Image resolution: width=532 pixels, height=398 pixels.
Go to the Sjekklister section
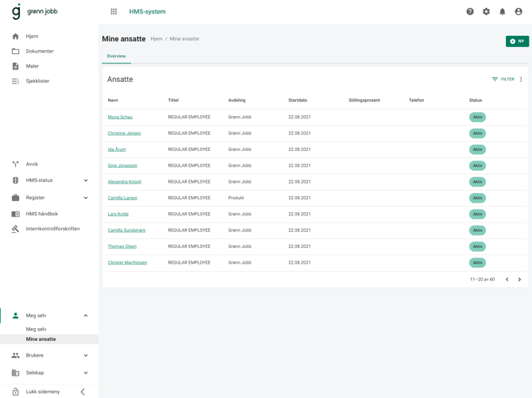pyautogui.click(x=37, y=81)
